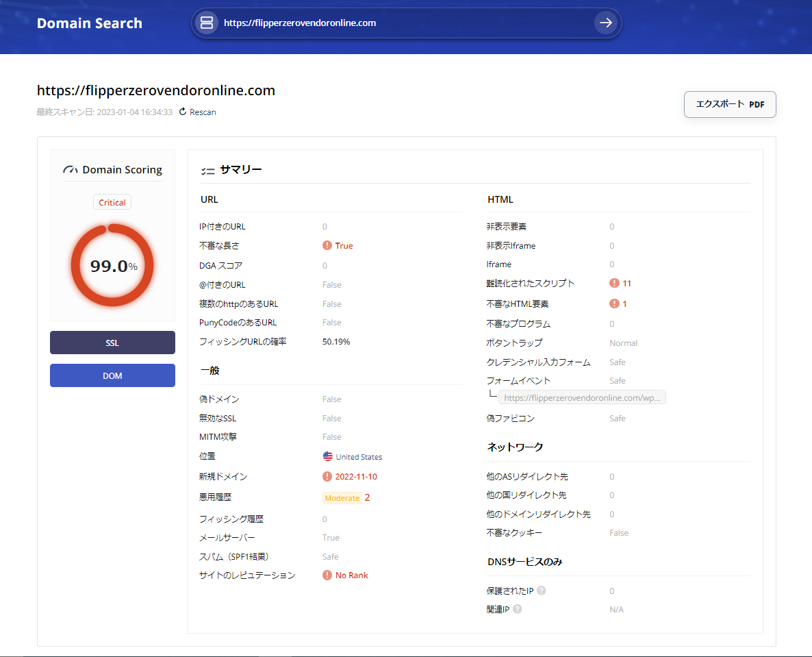Click the 不審なHTML要素 label
This screenshot has width=812, height=657.
[x=518, y=304]
